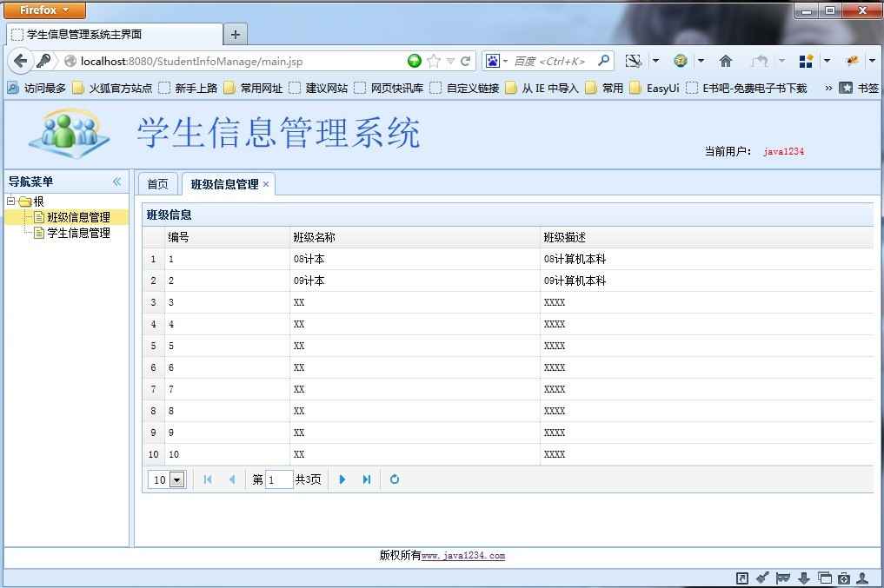Screen dimensions: 884x588
Task: Select the row with 08计本
Action: 508,259
